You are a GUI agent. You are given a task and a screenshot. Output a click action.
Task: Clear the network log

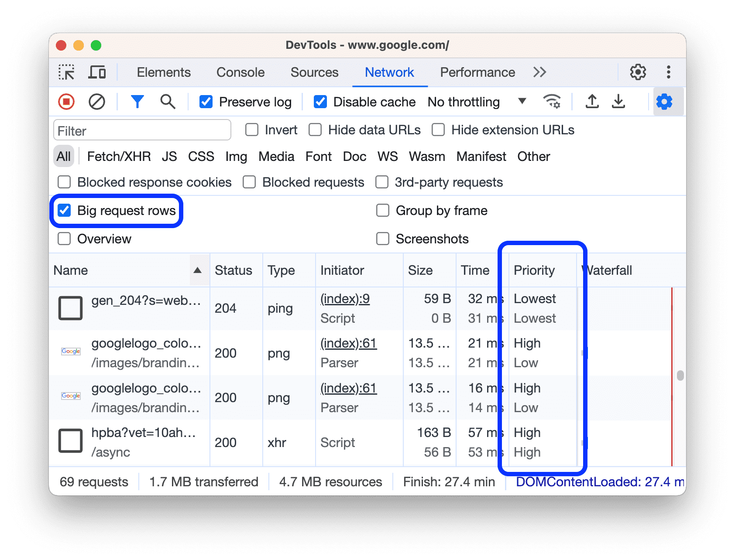click(x=97, y=102)
